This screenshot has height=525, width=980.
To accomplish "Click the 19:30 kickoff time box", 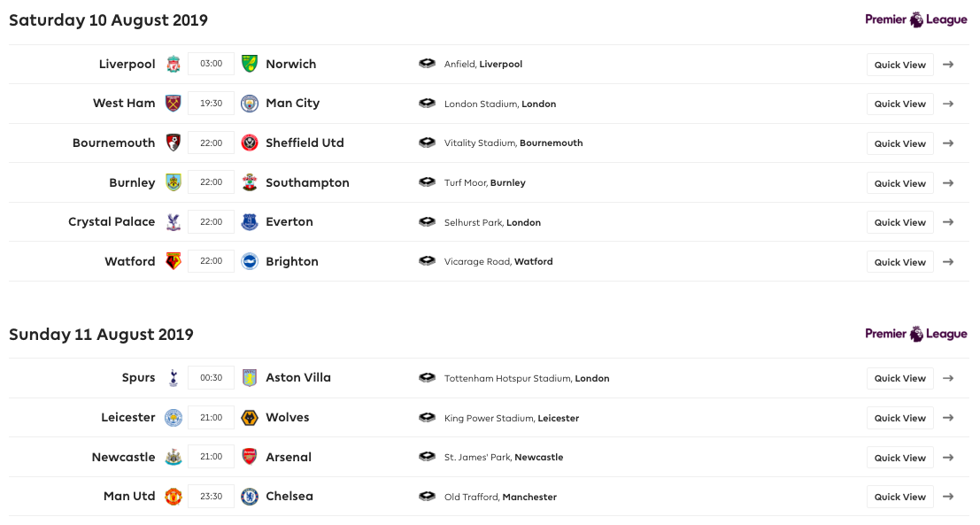I will tap(212, 103).
